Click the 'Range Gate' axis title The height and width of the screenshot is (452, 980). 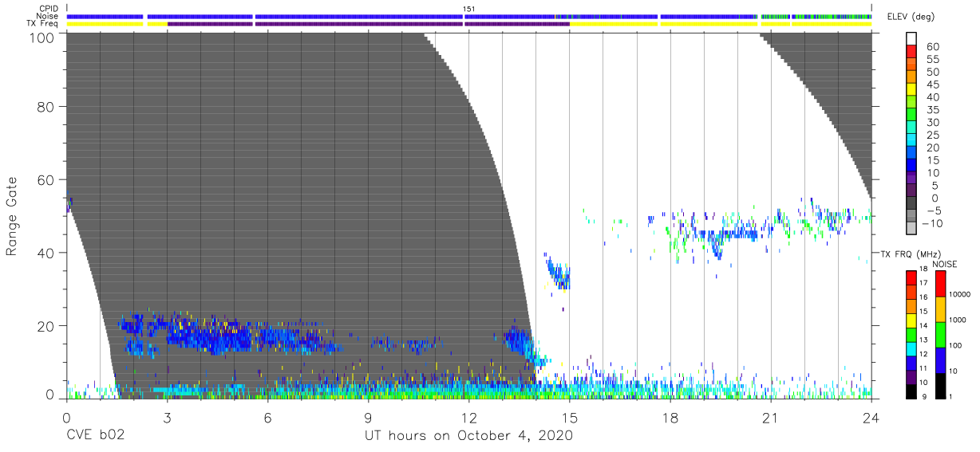pyautogui.click(x=12, y=215)
